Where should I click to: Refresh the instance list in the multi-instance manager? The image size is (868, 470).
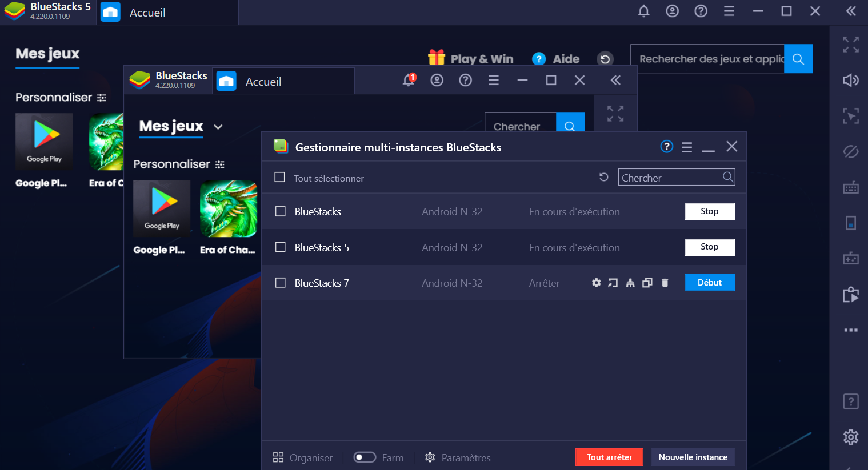(x=603, y=177)
